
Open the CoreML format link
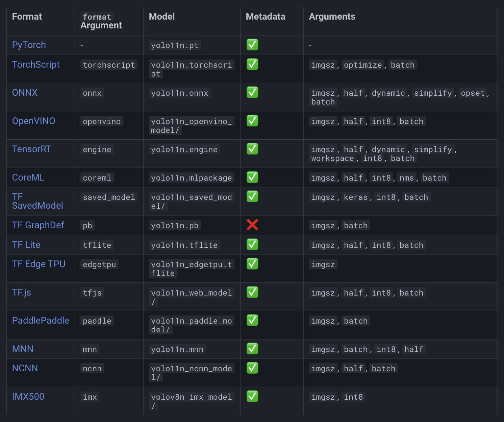(x=28, y=178)
